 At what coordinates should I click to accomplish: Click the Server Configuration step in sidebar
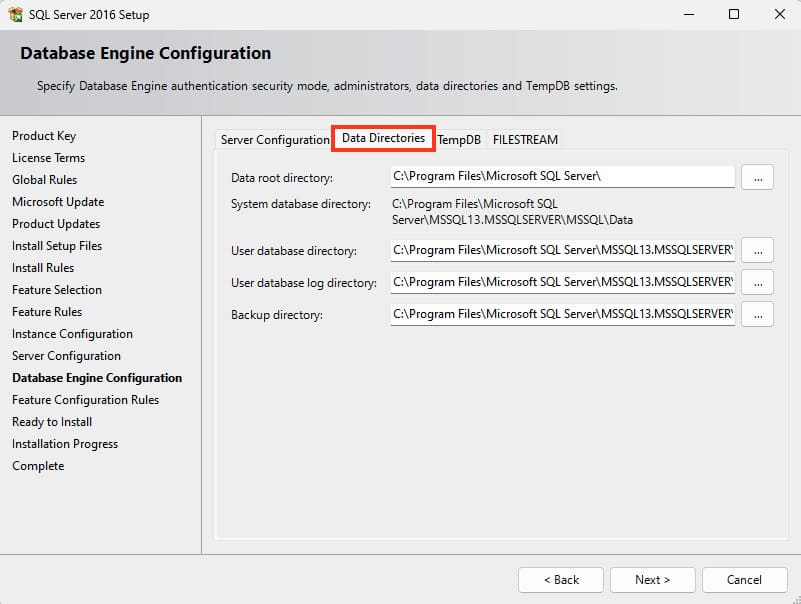click(66, 356)
